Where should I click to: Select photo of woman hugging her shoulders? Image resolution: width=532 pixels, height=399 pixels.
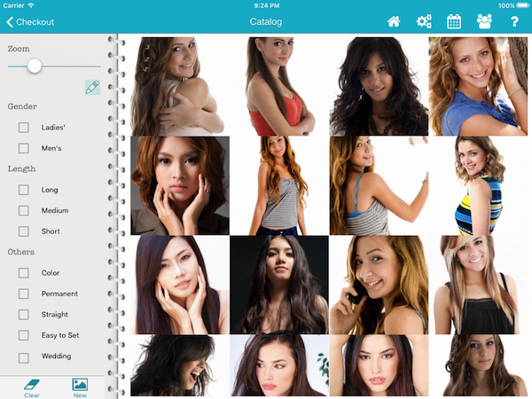180,87
